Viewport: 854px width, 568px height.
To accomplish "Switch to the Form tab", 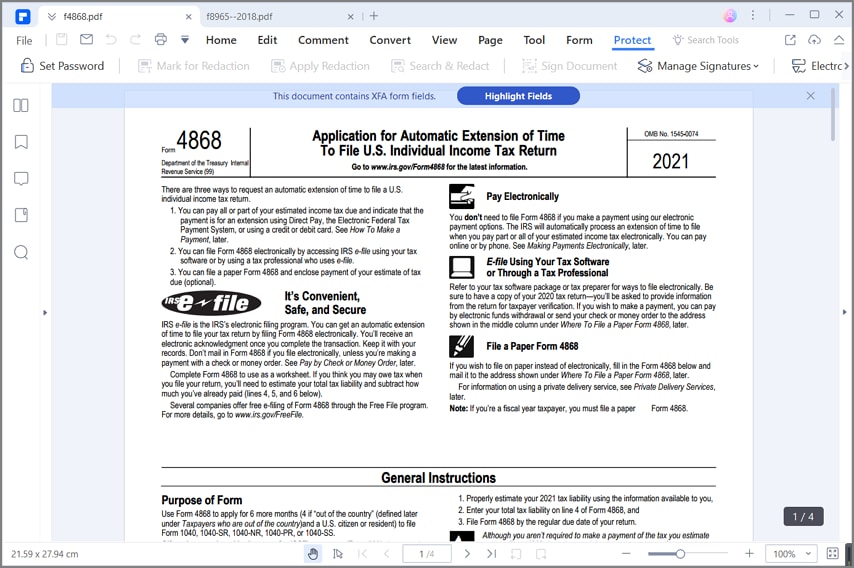I will [579, 40].
